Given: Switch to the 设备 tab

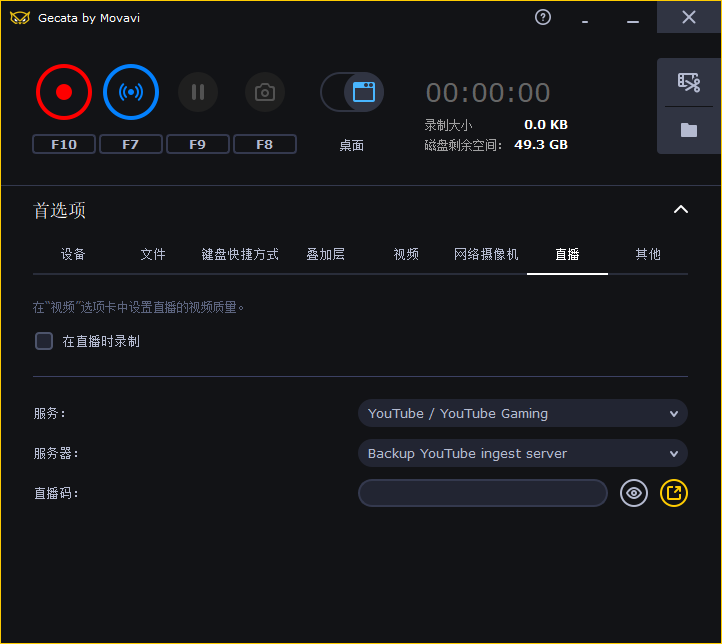Looking at the screenshot, I should tap(73, 254).
